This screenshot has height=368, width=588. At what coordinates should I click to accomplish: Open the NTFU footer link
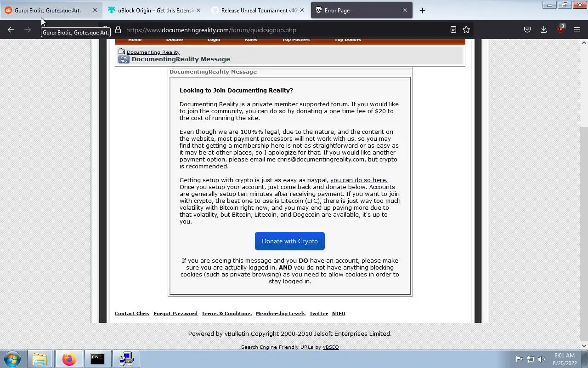tap(339, 313)
